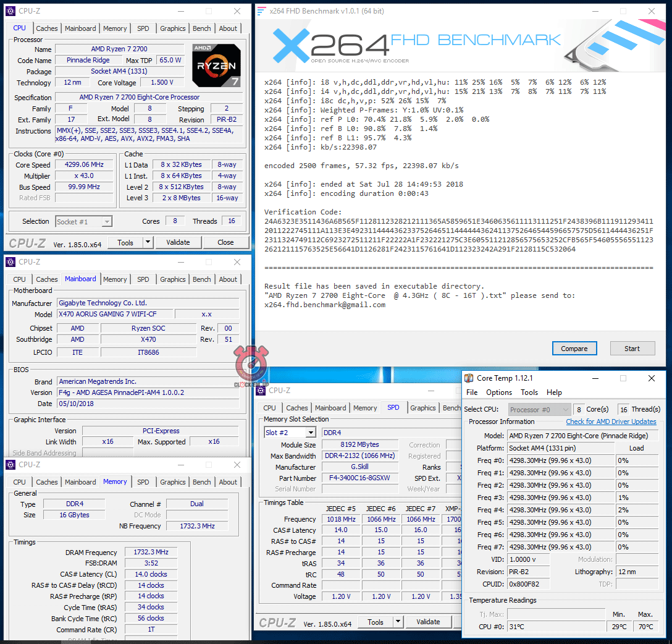Expand the Processor #0 CPU selector

pos(565,410)
